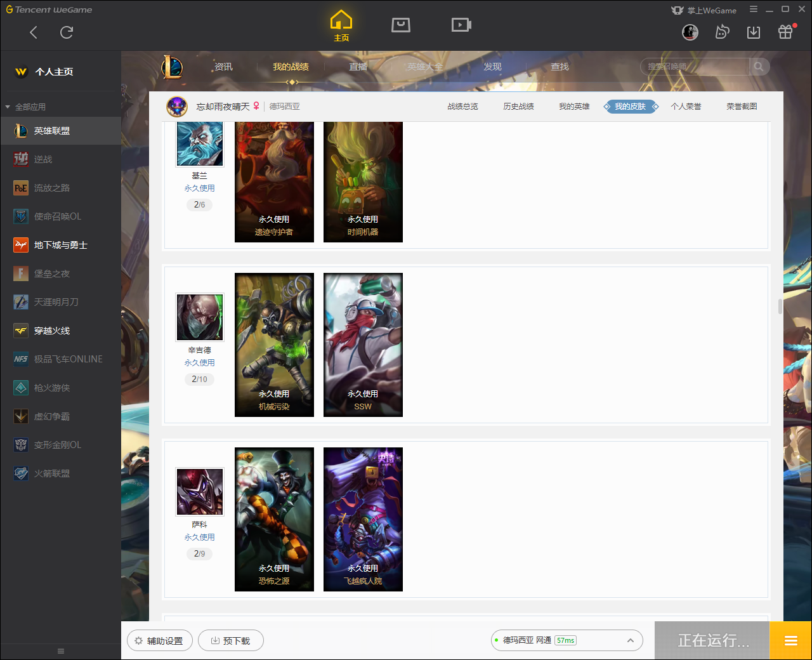Click 掌上WeGame mobile link

(704, 10)
